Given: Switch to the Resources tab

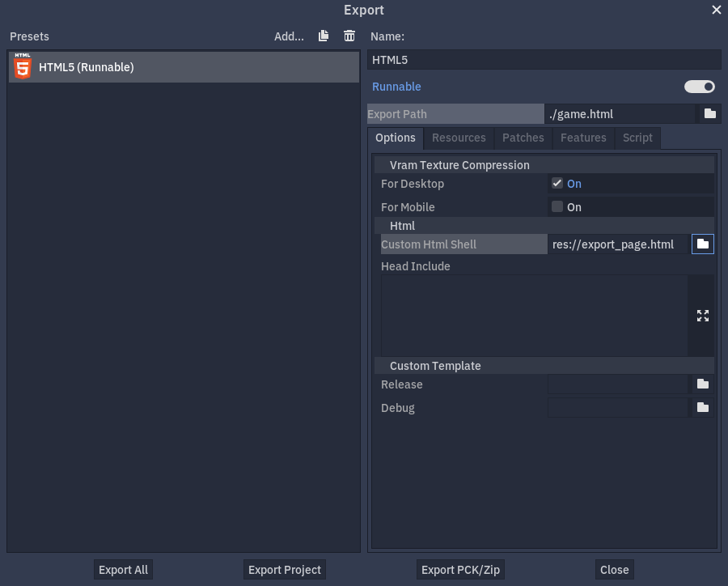Looking at the screenshot, I should (x=459, y=138).
